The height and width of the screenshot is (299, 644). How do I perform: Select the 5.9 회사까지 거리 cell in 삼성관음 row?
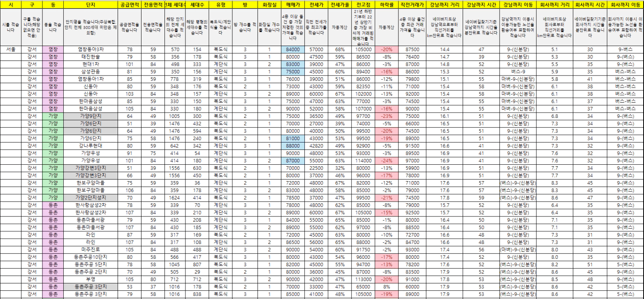point(554,71)
